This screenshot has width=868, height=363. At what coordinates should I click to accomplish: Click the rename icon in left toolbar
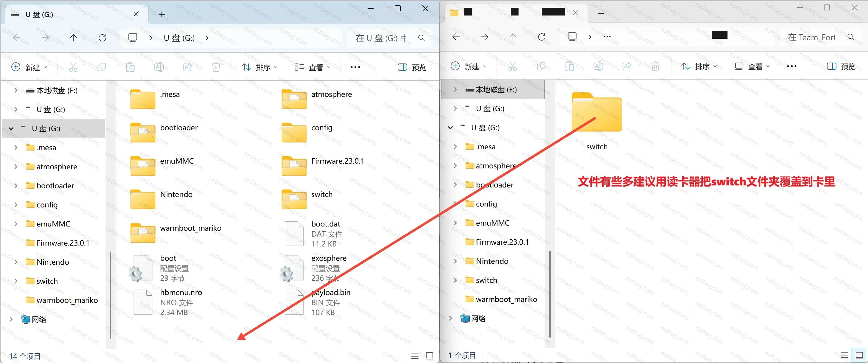click(159, 67)
